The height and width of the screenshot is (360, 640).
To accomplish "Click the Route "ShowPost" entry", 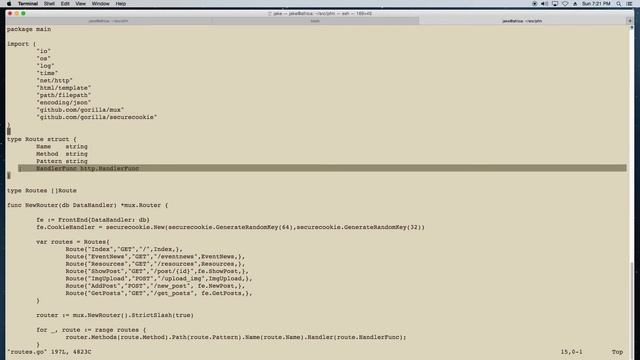I will point(157,272).
